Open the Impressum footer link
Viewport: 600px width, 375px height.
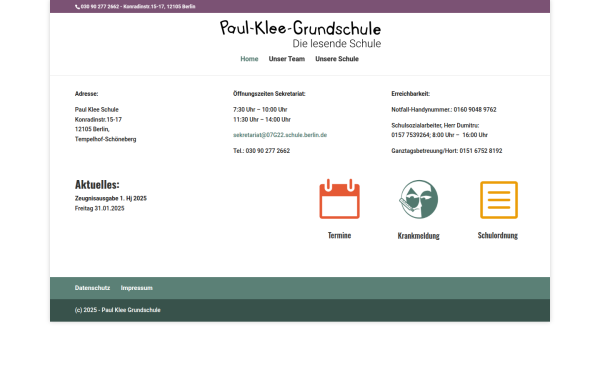(137, 288)
